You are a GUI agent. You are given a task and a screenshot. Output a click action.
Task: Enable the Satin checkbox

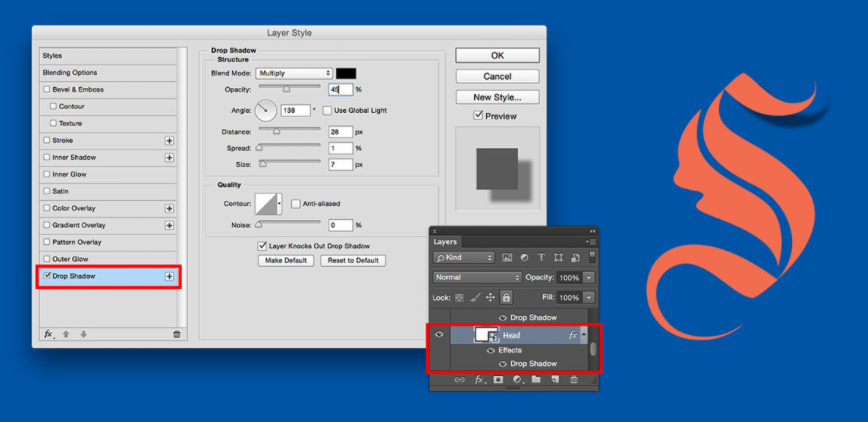point(47,191)
